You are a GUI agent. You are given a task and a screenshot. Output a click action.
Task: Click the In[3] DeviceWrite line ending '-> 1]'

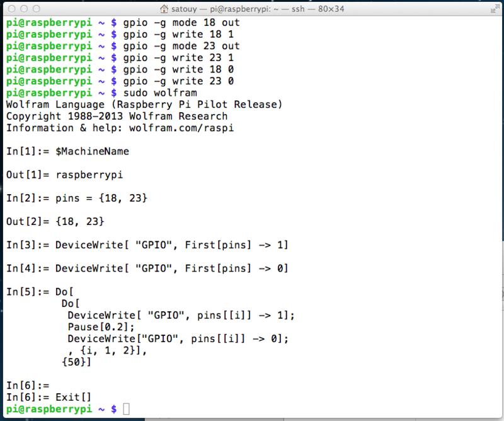pos(147,245)
